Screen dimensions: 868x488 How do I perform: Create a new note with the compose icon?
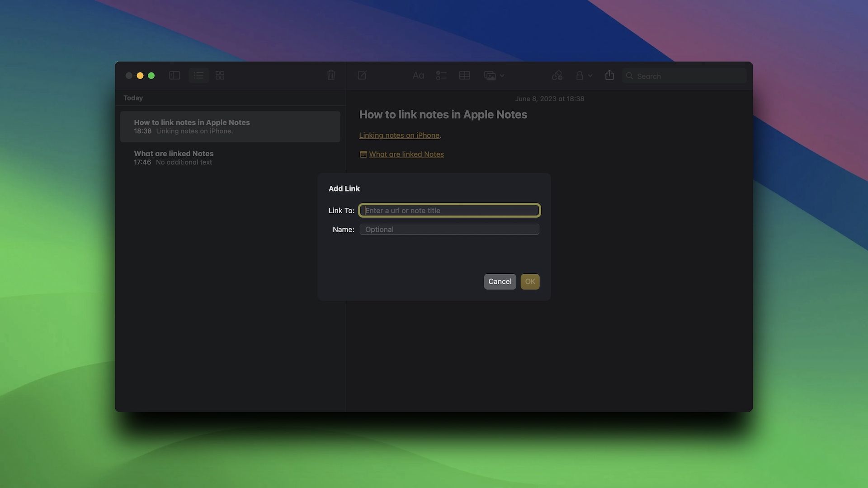[x=362, y=75]
